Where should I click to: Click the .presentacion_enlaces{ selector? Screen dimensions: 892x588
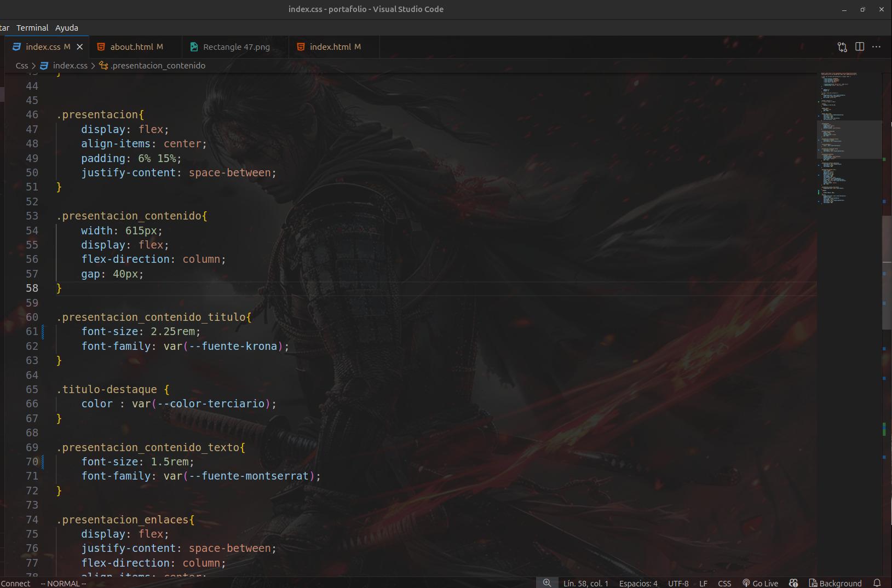pyautogui.click(x=125, y=520)
